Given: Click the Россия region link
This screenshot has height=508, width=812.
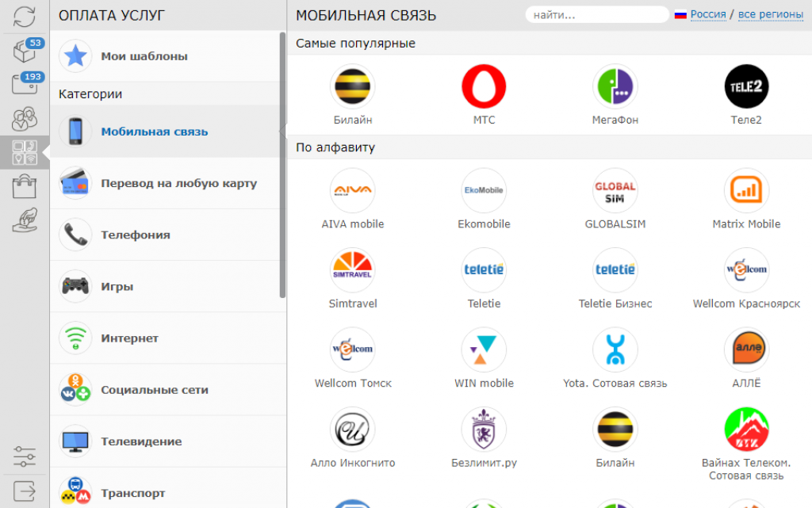Looking at the screenshot, I should coord(708,14).
